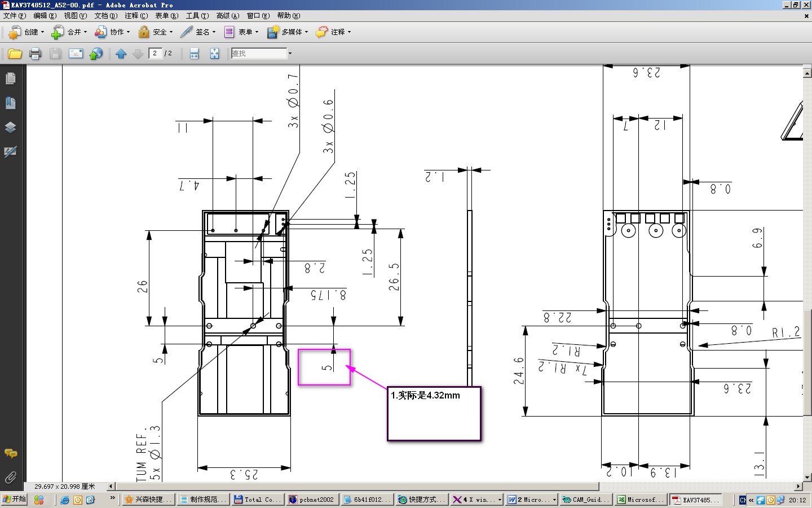Click the upload globe icon
The height and width of the screenshot is (508, 812).
coord(96,54)
